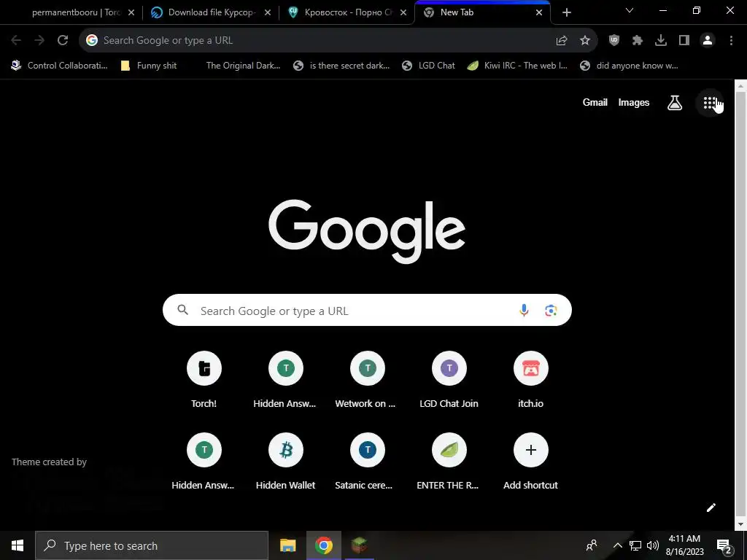The height and width of the screenshot is (560, 747).
Task: Open a new tab with plus button
Action: (566, 13)
